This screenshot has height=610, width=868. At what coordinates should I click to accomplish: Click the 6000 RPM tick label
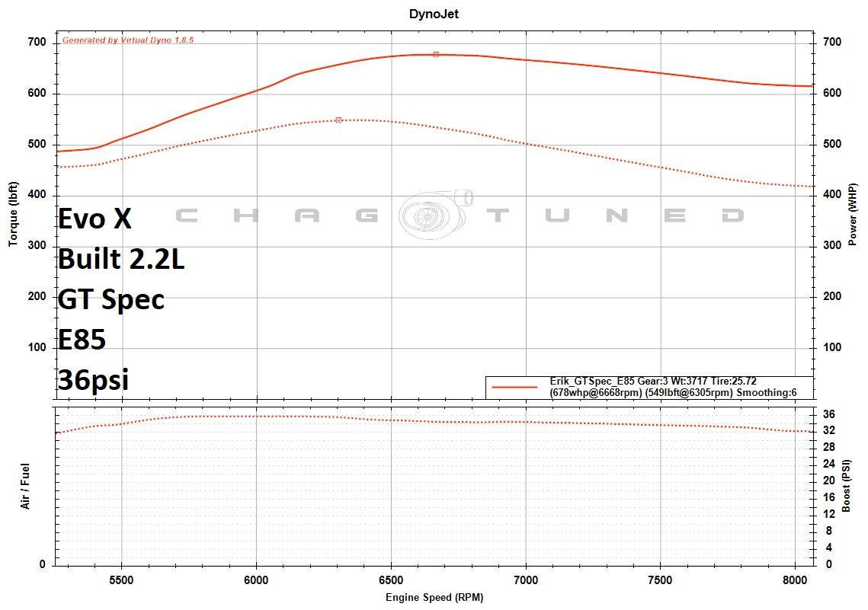click(256, 580)
